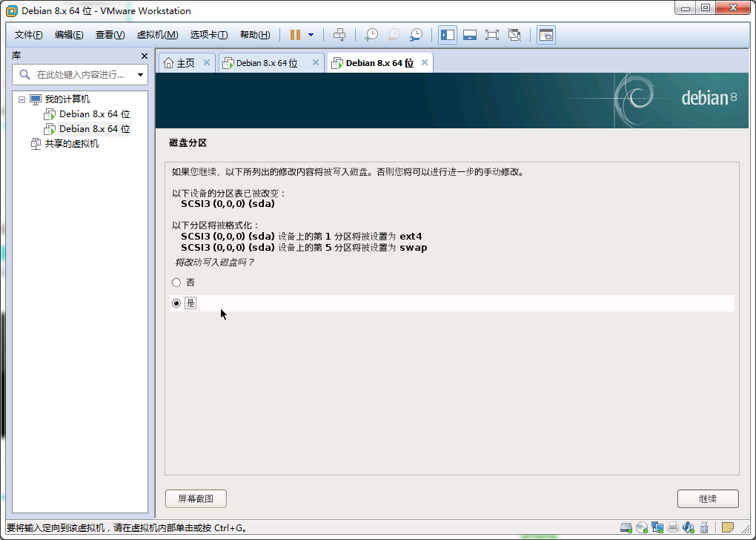
Task: Open the power options dropdown arrow beside pause
Action: (x=311, y=35)
